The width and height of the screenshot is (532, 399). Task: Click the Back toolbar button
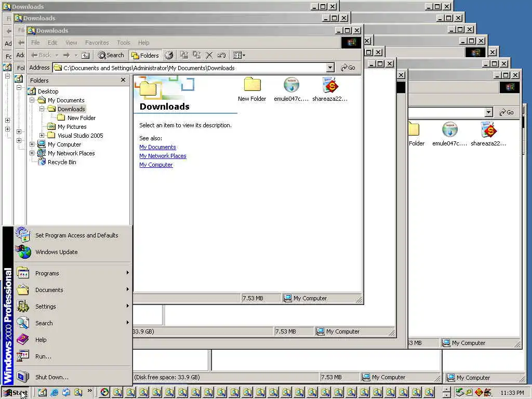(42, 55)
